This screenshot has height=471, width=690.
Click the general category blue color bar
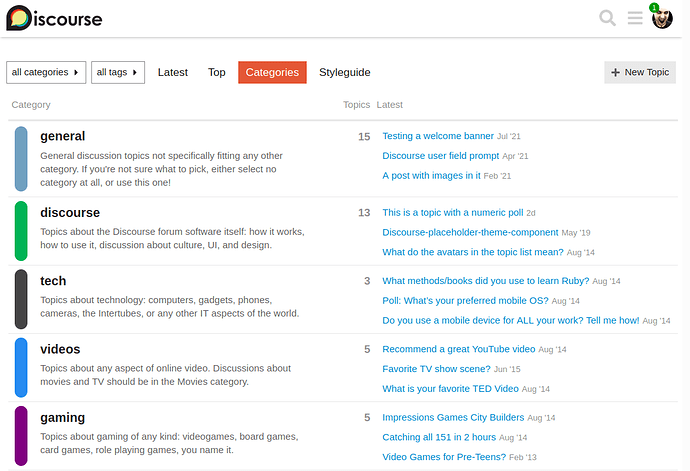coord(21,159)
